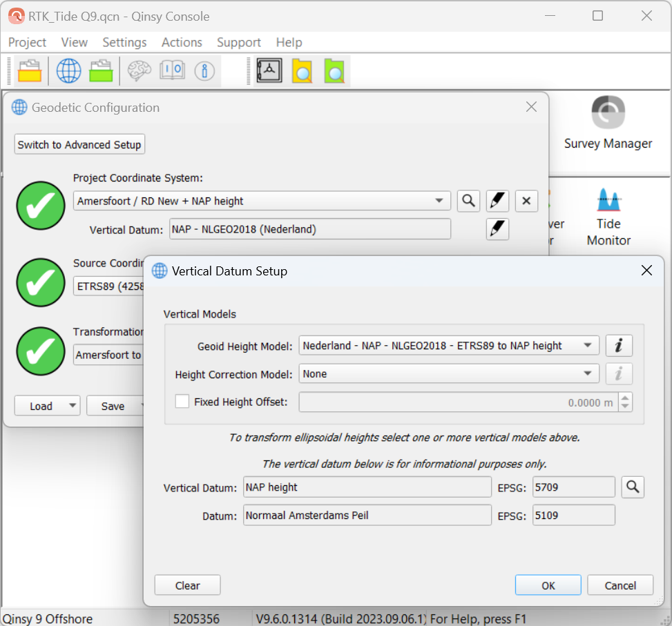This screenshot has width=672, height=626.
Task: Open the Actions menu
Action: 182,42
